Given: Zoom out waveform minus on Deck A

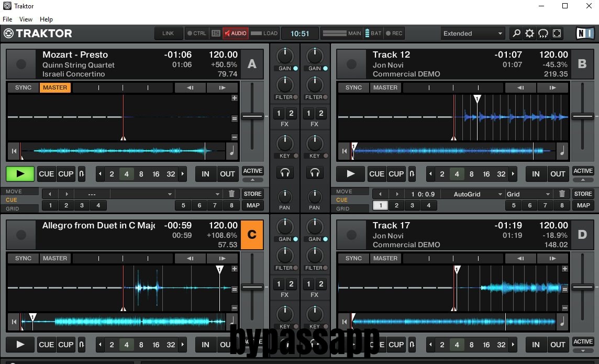Looking at the screenshot, I should pos(234,137).
